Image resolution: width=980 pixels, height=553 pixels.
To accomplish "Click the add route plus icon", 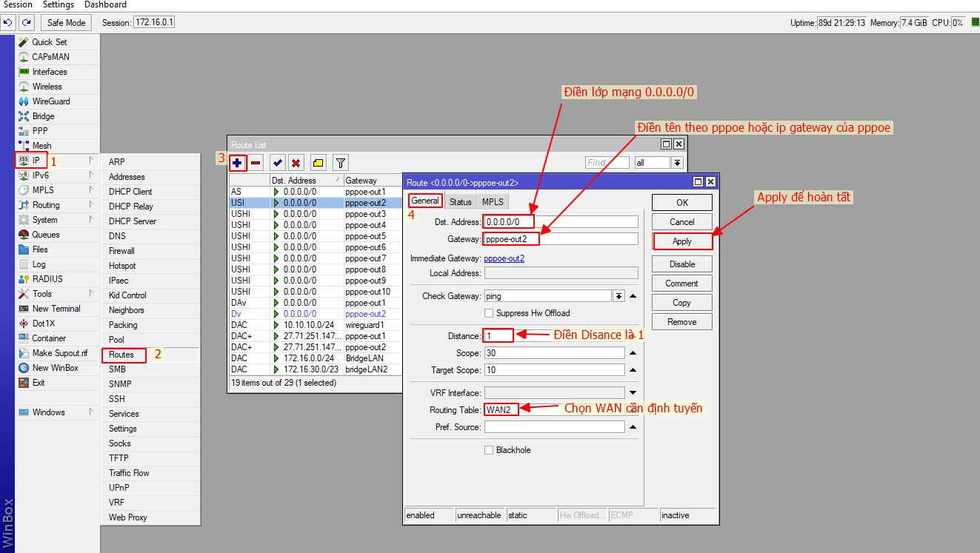I will pos(237,162).
